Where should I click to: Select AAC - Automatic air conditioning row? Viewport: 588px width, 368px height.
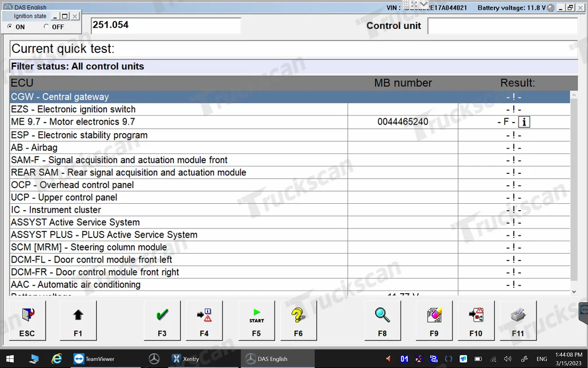point(289,285)
